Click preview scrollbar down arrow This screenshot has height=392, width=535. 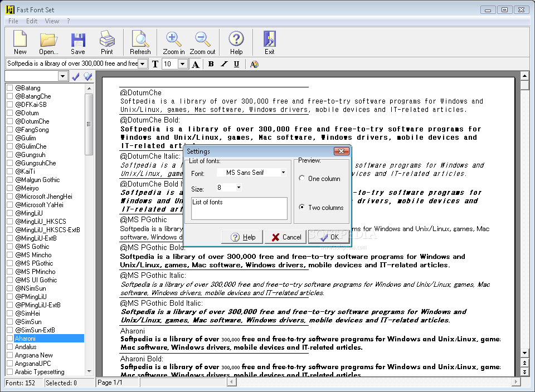pos(524,353)
